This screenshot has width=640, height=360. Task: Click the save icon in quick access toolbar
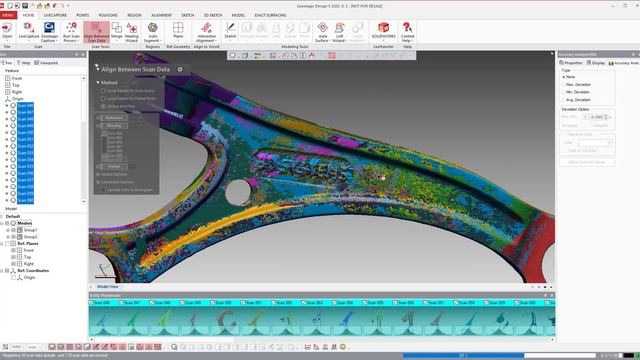click(x=25, y=6)
